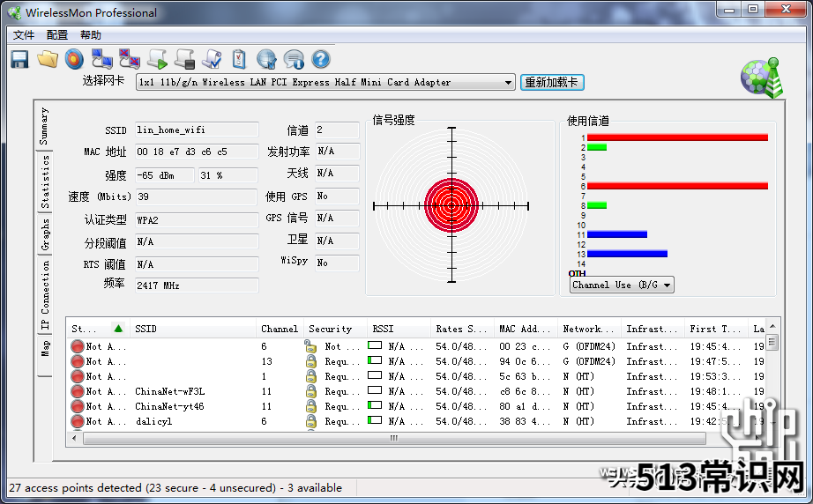813x504 pixels.
Task: Click the RSSI signal bar icon in ChinaNet-yt46 row
Action: (375, 405)
